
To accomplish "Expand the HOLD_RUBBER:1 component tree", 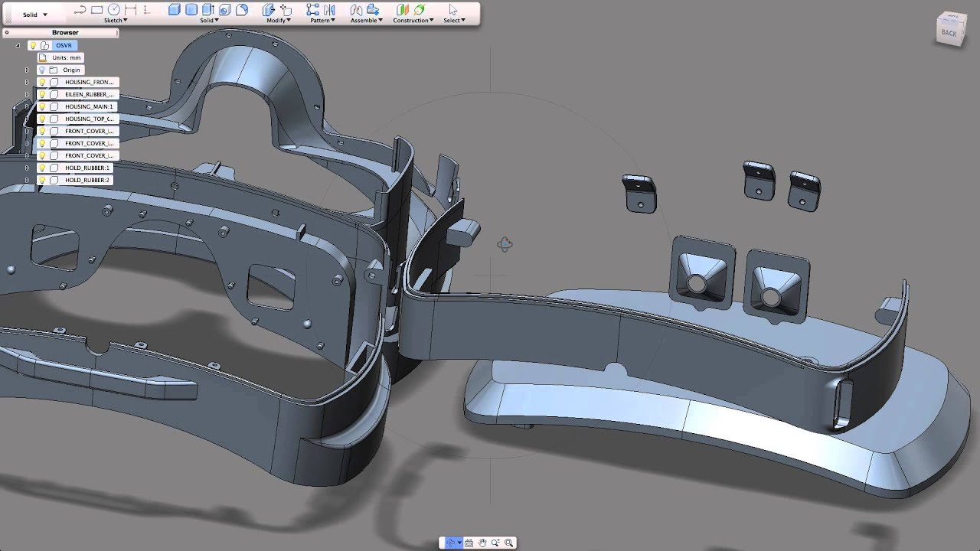I will tap(27, 168).
